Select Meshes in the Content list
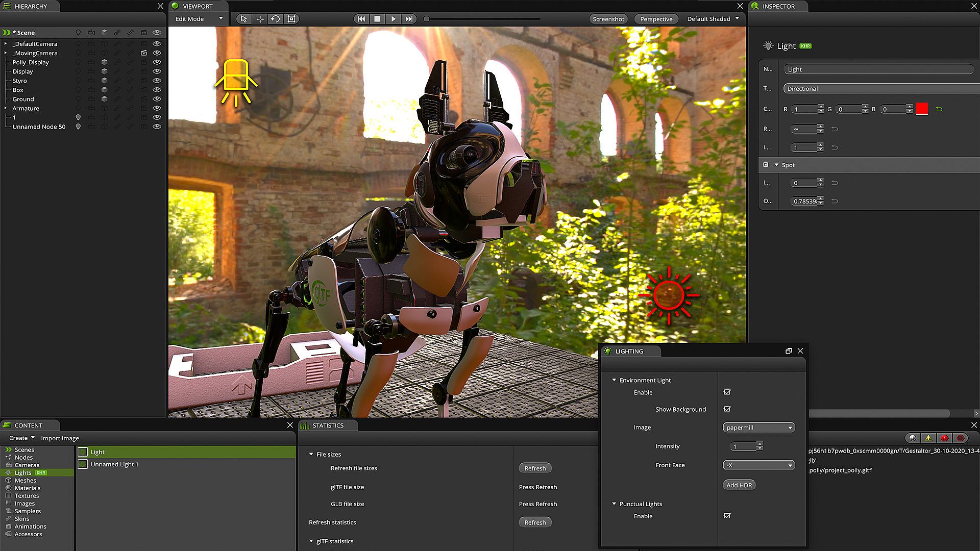This screenshot has width=980, height=551. [x=25, y=480]
